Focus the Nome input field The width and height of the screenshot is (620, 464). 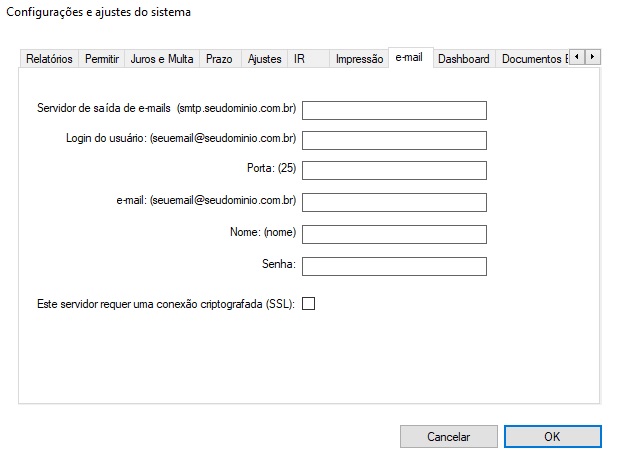coord(394,234)
